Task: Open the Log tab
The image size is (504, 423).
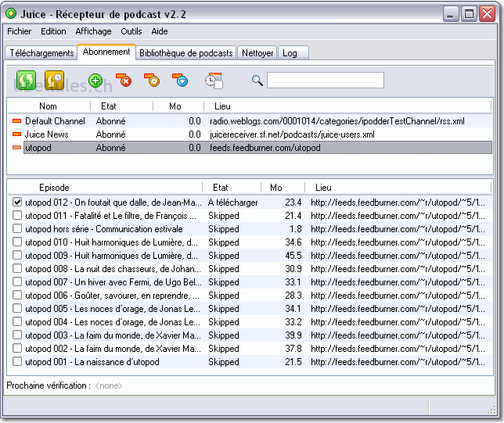Action: [x=293, y=53]
